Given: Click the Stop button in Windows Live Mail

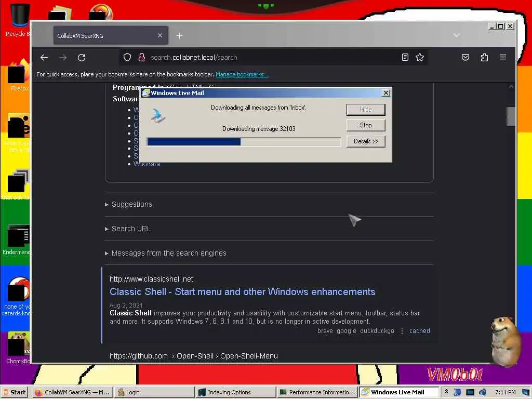Looking at the screenshot, I should [366, 125].
